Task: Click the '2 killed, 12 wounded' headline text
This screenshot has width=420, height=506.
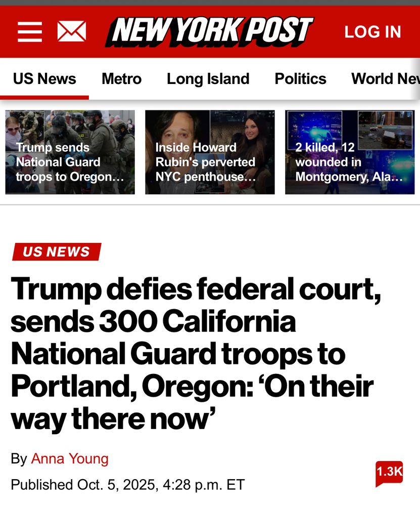Action: point(349,162)
